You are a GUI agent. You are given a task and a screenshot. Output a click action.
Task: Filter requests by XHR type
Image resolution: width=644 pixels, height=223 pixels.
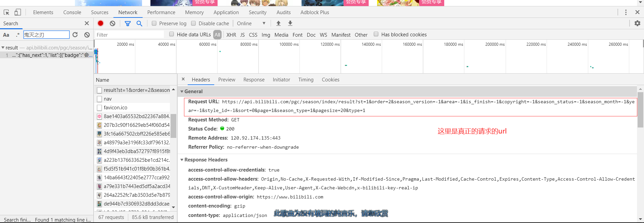[x=231, y=35]
